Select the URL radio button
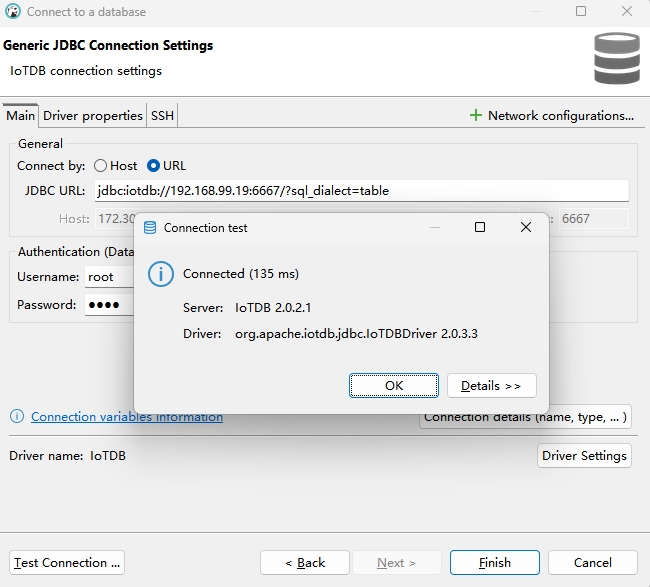 [154, 166]
